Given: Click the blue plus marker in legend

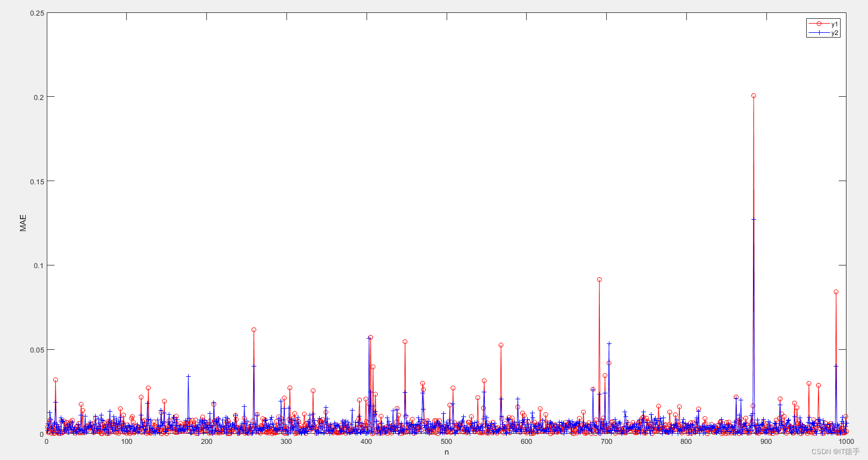Looking at the screenshot, I should 819,33.
